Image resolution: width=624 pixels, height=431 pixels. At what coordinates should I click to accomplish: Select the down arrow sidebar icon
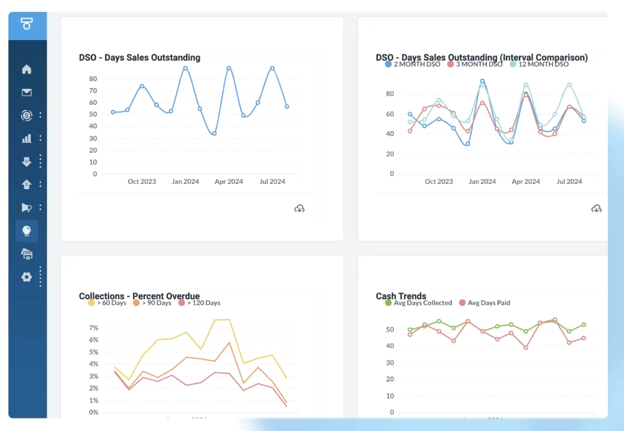click(x=27, y=161)
